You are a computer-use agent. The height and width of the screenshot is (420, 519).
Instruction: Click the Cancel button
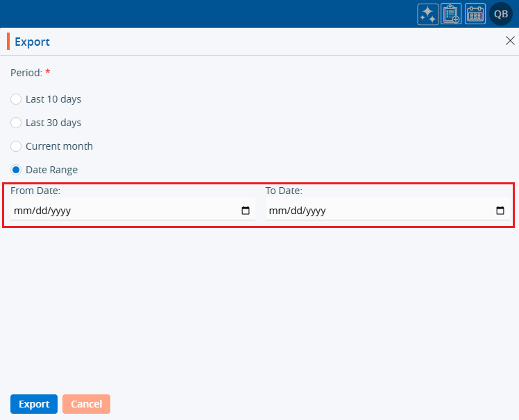(86, 404)
